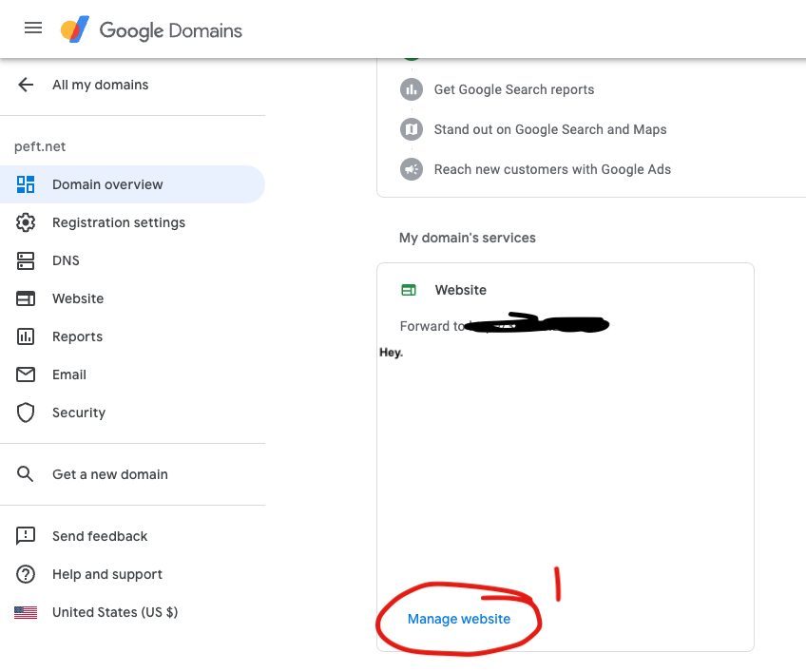This screenshot has height=672, width=806.
Task: Open Reach new customers with Google Ads
Action: 551,169
